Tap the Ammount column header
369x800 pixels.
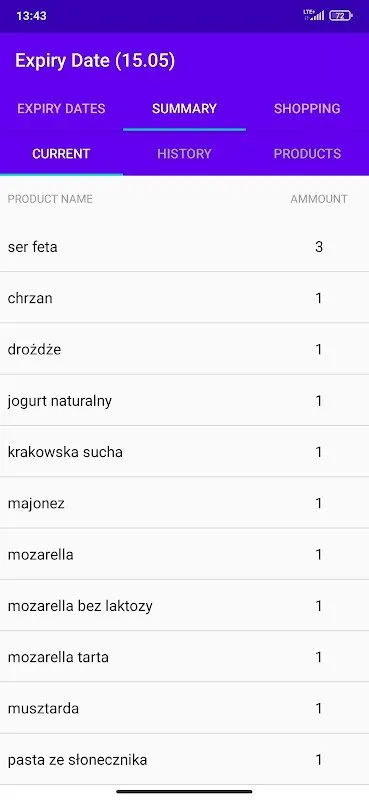(319, 199)
